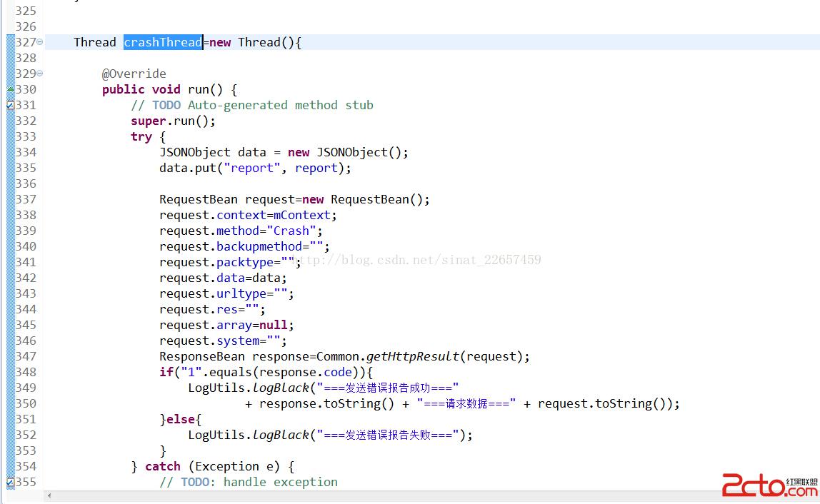820x504 pixels.
Task: Click the "===发送错误报告失败===" string
Action: click(388, 435)
